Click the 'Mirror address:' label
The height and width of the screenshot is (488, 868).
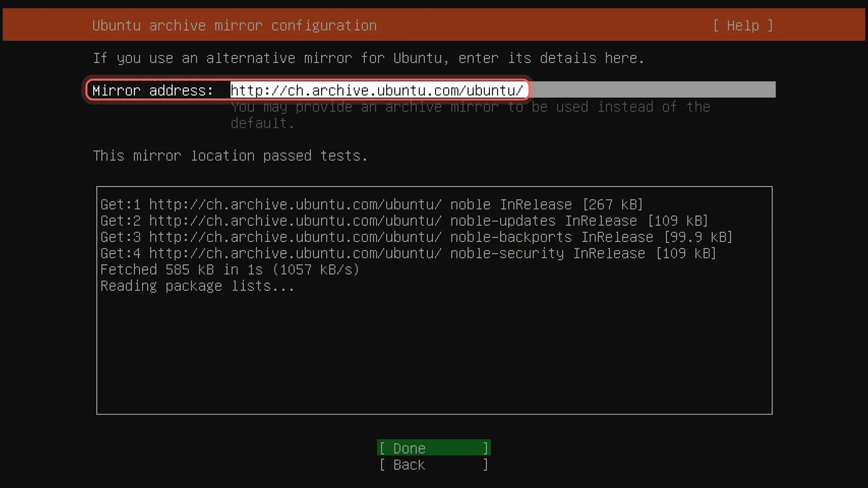click(153, 91)
